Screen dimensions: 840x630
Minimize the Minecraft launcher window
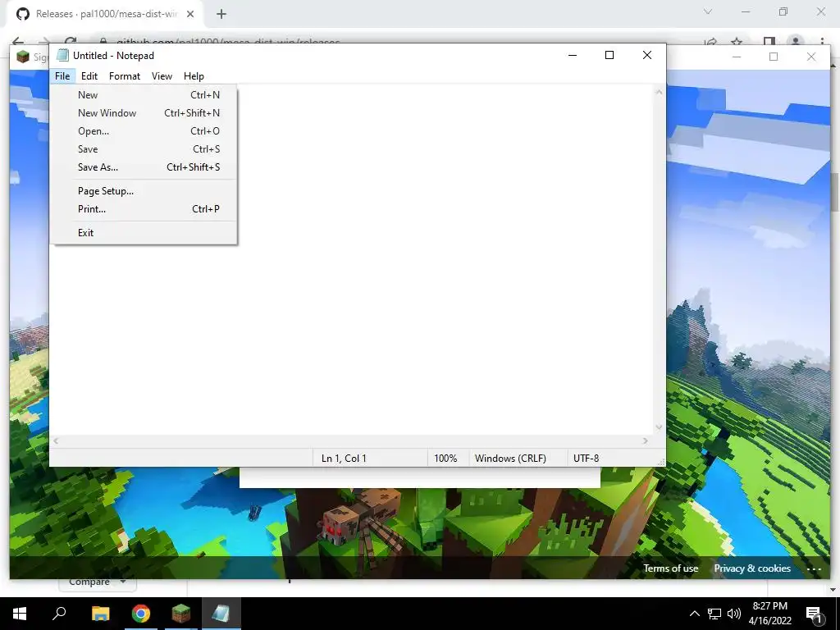pyautogui.click(x=737, y=57)
